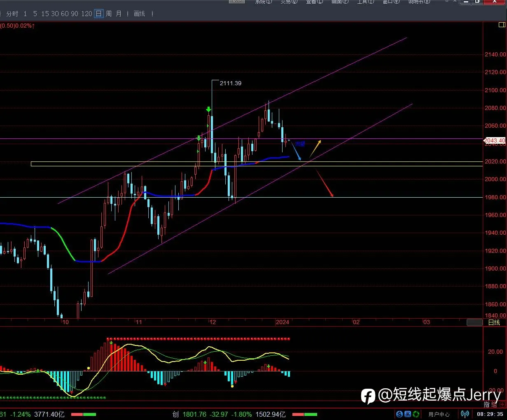Switch to the 5 minute period
The image size is (507, 420).
pyautogui.click(x=35, y=14)
